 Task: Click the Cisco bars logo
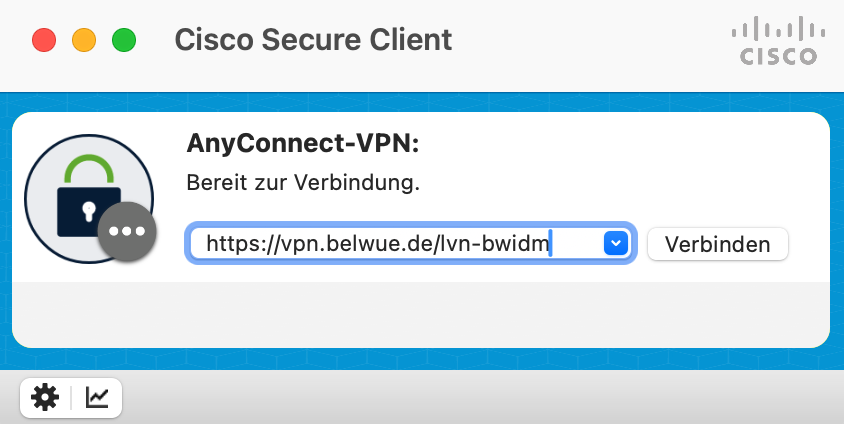[x=778, y=28]
